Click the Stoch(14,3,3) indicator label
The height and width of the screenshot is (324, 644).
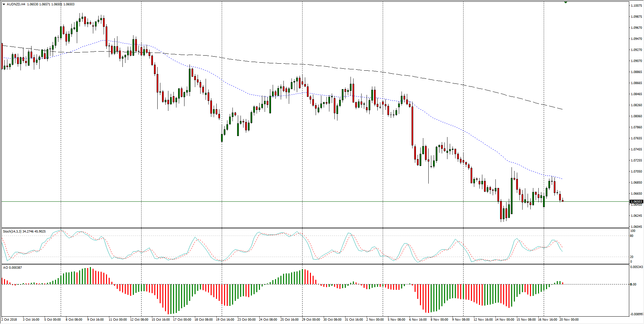pos(12,231)
